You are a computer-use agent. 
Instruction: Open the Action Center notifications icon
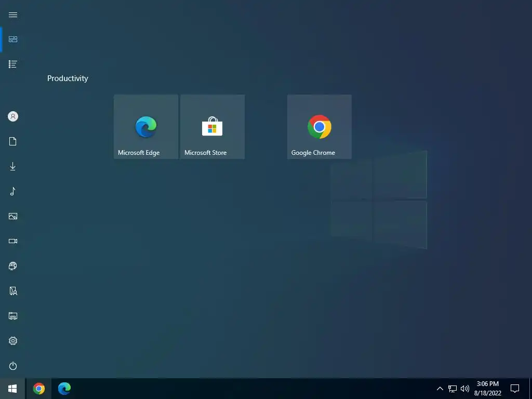[515, 389]
